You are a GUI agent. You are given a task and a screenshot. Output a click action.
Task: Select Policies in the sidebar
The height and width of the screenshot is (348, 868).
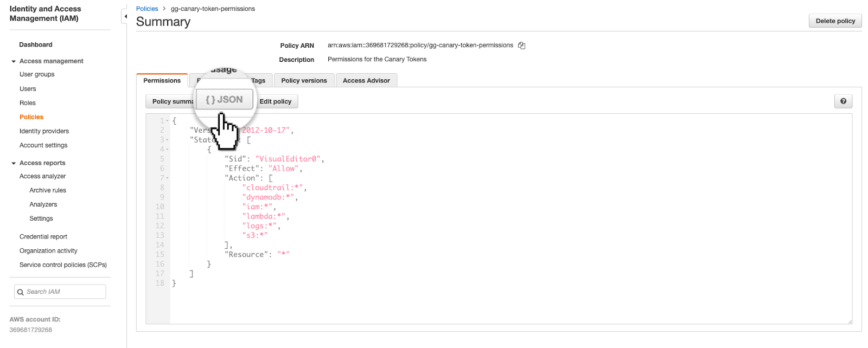[31, 117]
